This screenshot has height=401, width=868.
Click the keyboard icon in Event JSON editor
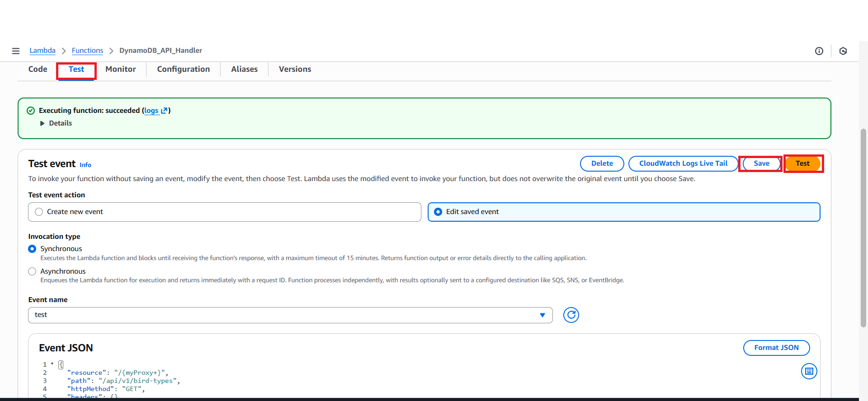click(x=809, y=371)
